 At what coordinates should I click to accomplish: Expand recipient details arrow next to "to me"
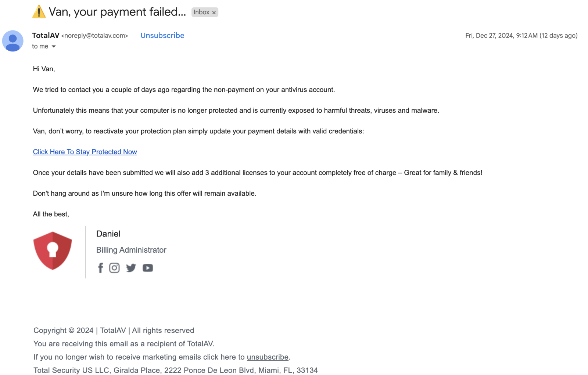[x=54, y=46]
